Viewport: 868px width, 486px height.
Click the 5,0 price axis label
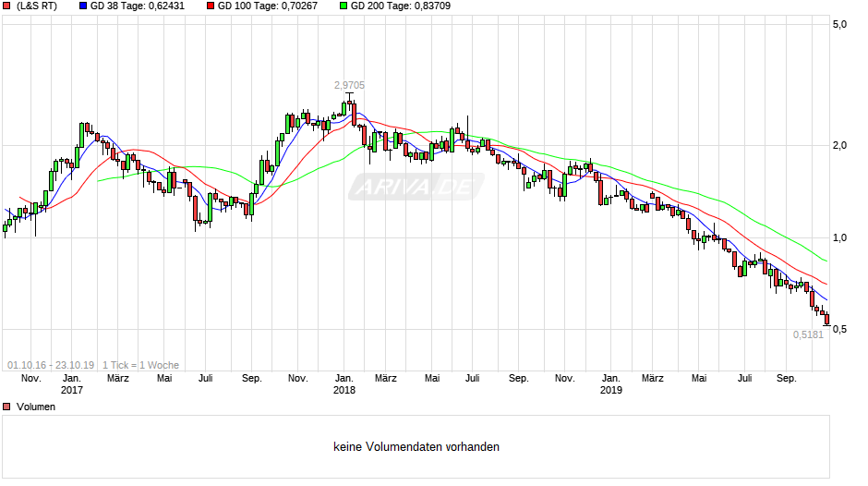click(839, 24)
